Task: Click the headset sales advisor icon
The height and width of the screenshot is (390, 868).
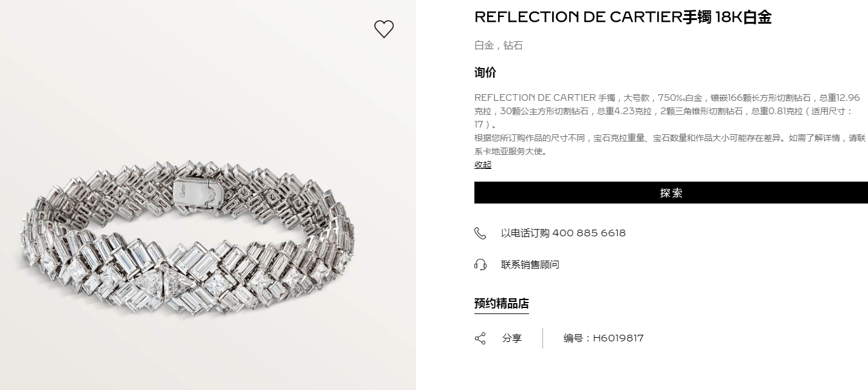Action: pyautogui.click(x=480, y=265)
